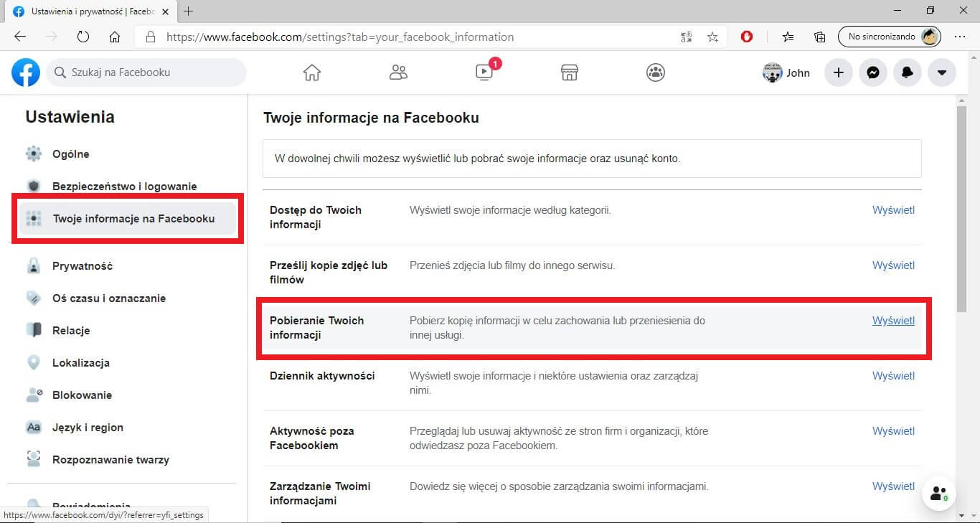Click the red Opera extension icon

click(x=747, y=37)
